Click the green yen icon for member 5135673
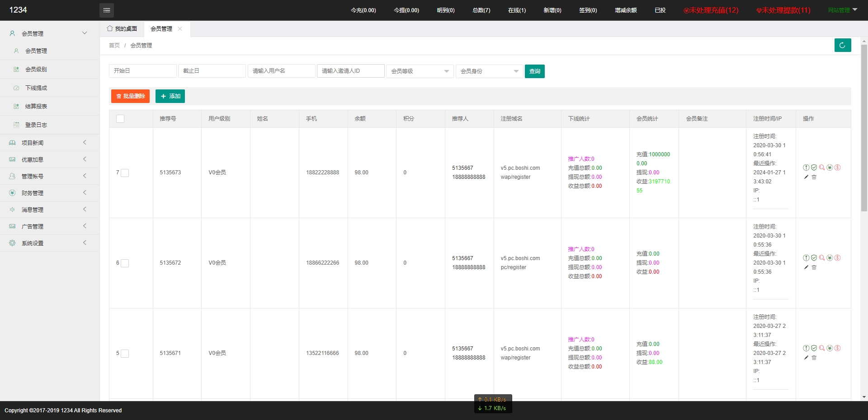868x420 pixels. tap(830, 168)
